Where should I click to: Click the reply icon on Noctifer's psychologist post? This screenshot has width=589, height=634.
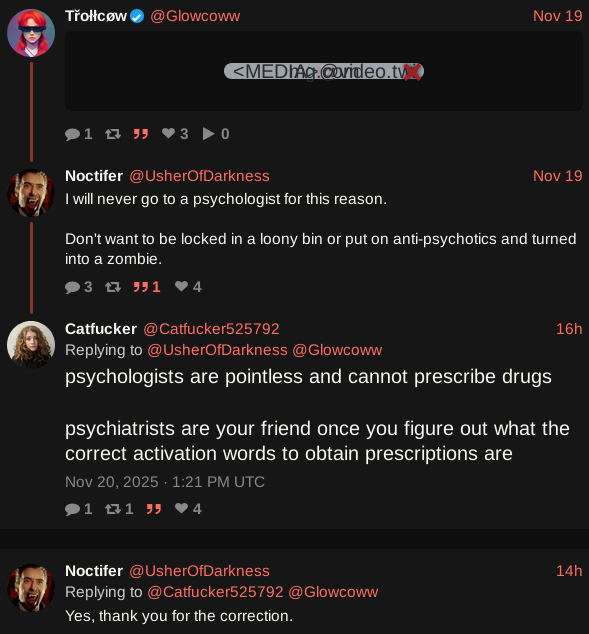pyautogui.click(x=73, y=287)
